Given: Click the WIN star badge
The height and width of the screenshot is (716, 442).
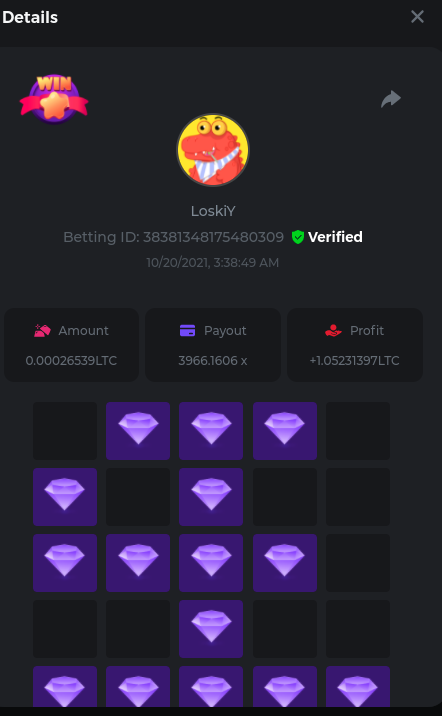Looking at the screenshot, I should pos(54,99).
